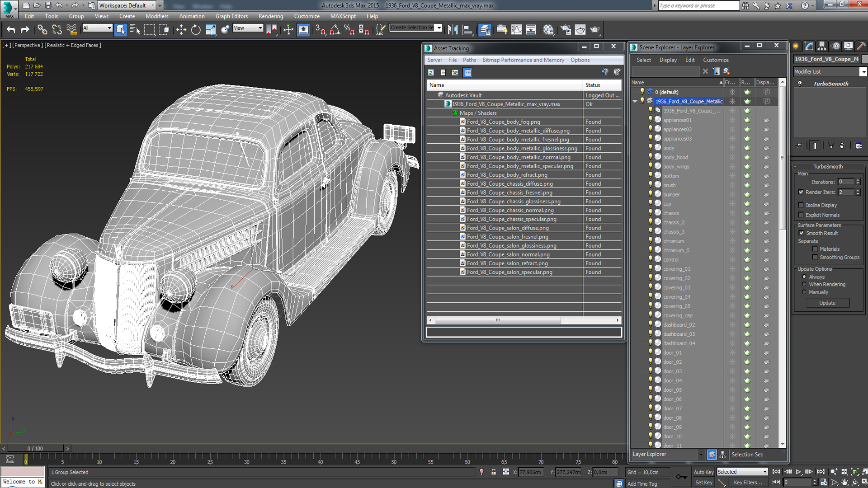
Task: Open the Modify panel tab icon
Action: [809, 46]
